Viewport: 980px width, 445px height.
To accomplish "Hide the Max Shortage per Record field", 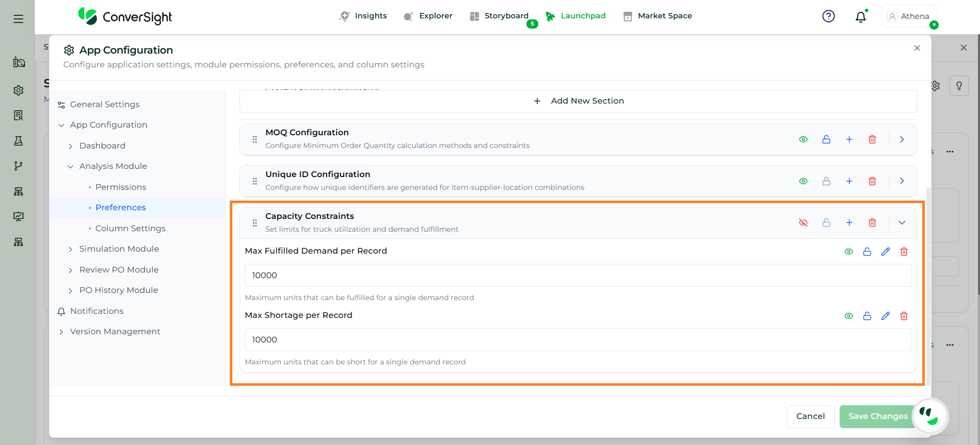I will tap(849, 316).
